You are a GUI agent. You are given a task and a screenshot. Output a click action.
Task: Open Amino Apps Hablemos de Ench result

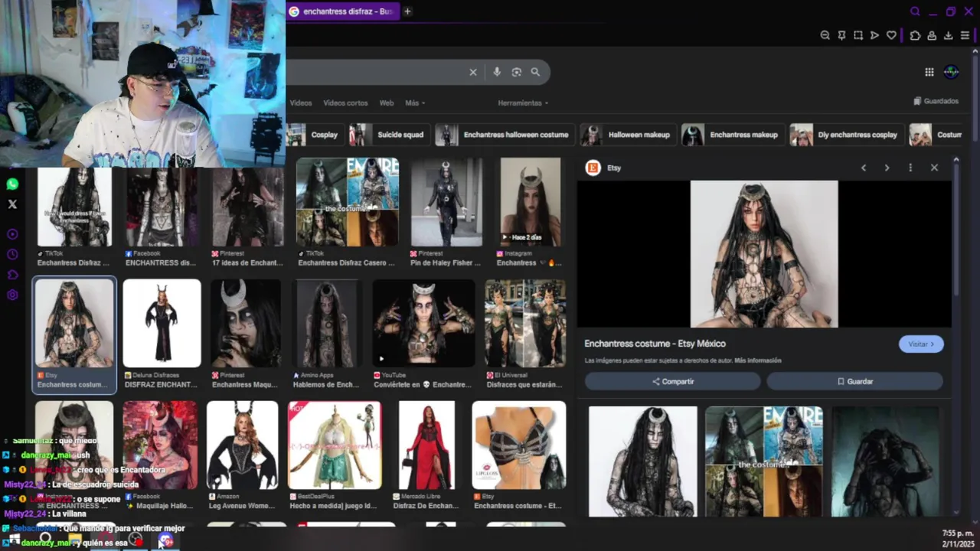click(x=327, y=323)
